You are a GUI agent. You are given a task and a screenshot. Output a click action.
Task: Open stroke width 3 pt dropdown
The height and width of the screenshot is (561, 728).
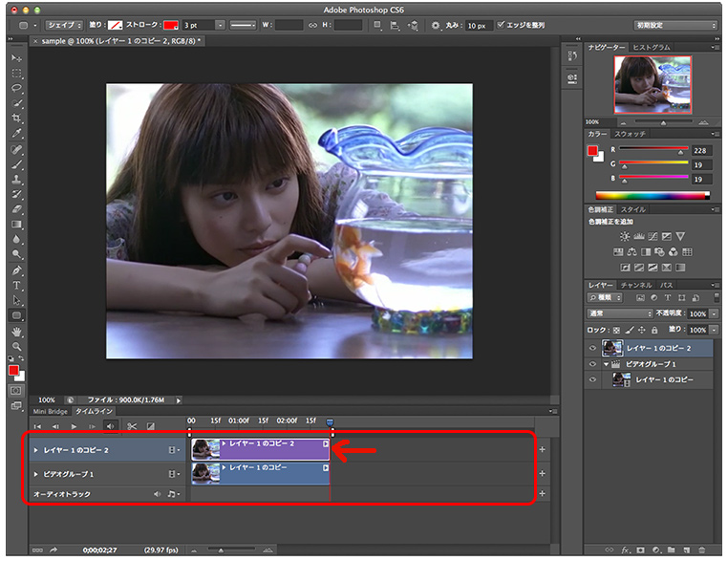220,25
